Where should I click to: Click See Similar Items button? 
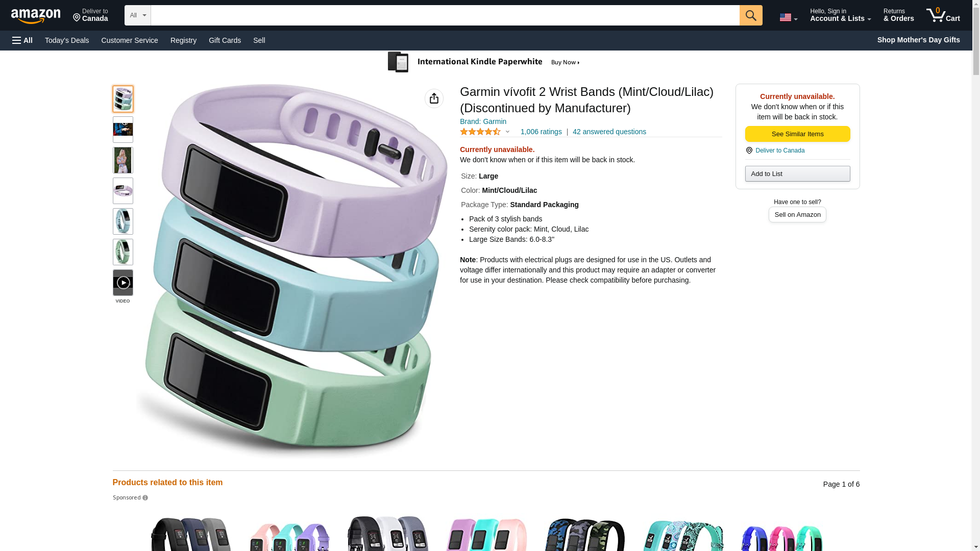point(797,134)
